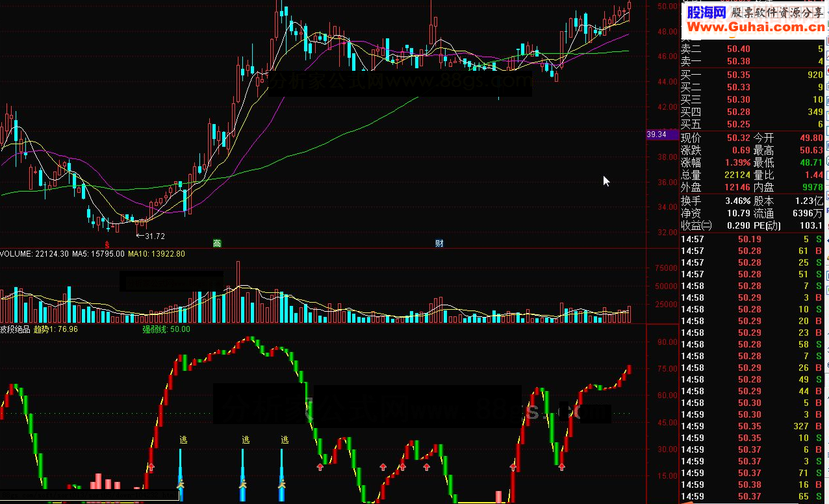Image resolution: width=829 pixels, height=504 pixels.
Task: Click the 趋势1: 76.96 indicator value
Action: (56, 329)
